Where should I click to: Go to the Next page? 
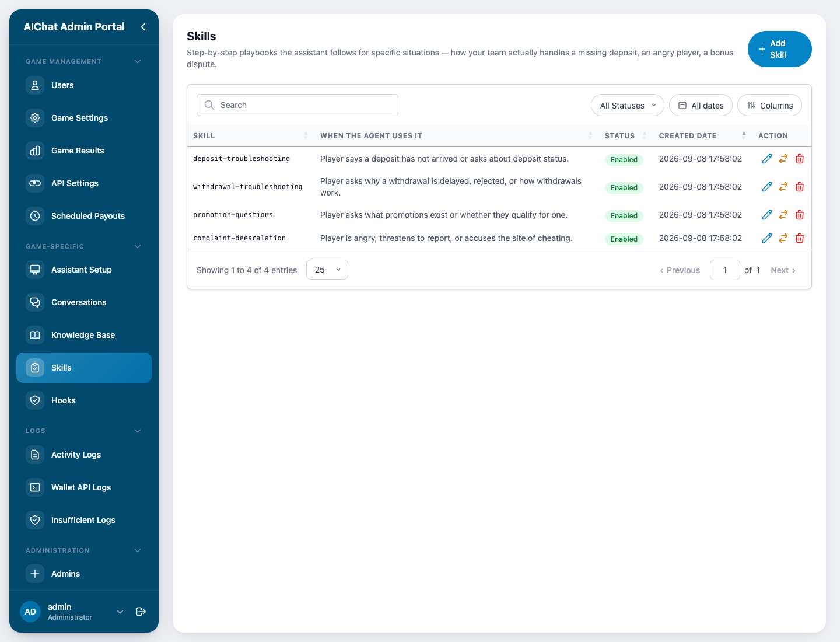coord(783,270)
